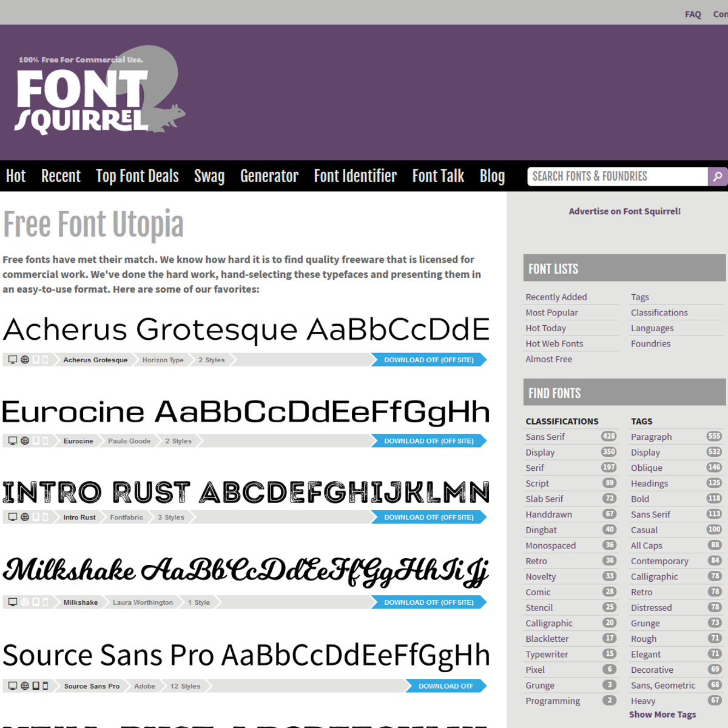
Task: Click Milkshake desktop font icon
Action: (x=12, y=602)
